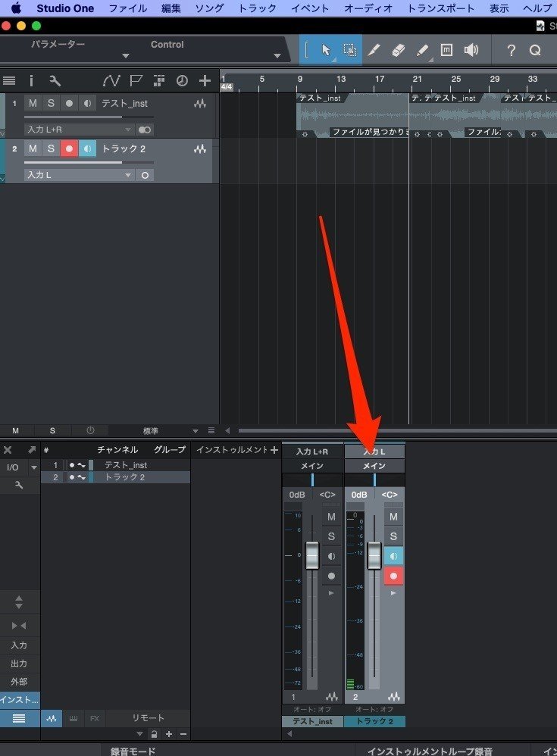
Task: Open the ソング menu
Action: (x=209, y=8)
